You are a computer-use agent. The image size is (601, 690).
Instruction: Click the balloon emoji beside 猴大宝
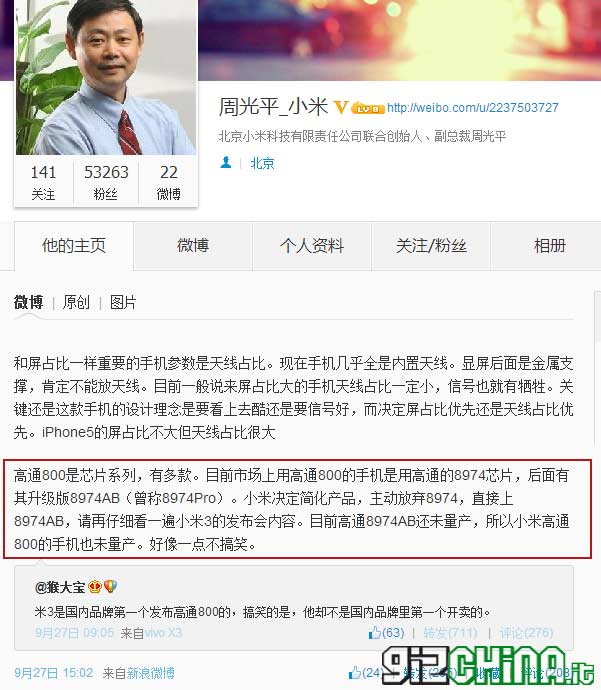110,586
